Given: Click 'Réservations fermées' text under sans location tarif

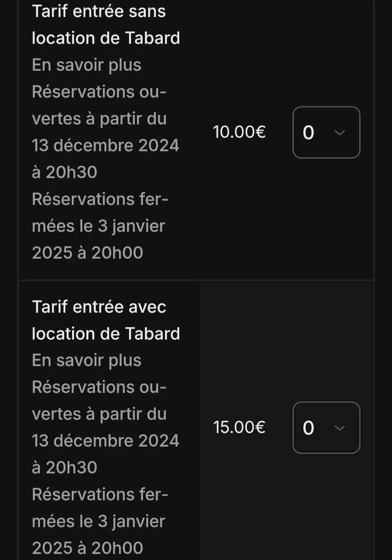Looking at the screenshot, I should [100, 199].
